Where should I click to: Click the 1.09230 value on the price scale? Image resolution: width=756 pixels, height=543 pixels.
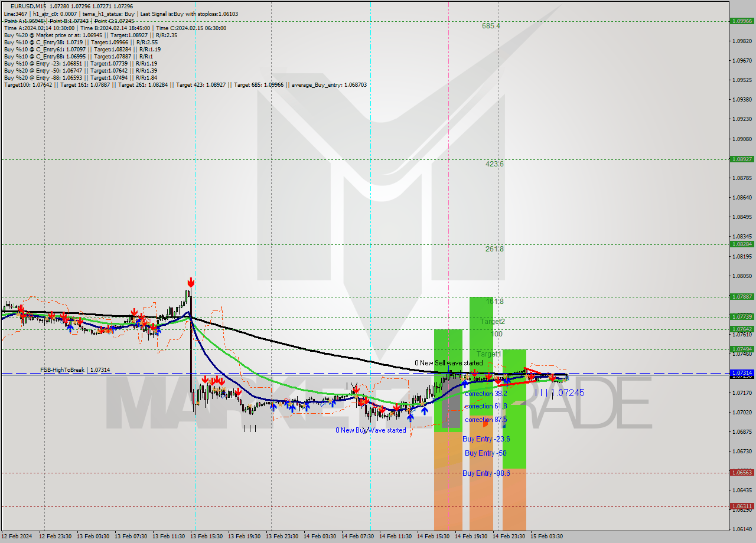click(x=742, y=119)
